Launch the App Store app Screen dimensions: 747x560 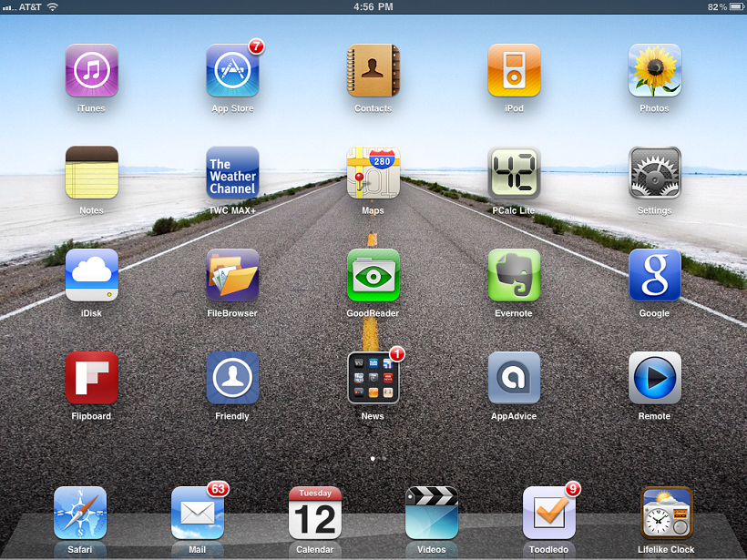(232, 70)
